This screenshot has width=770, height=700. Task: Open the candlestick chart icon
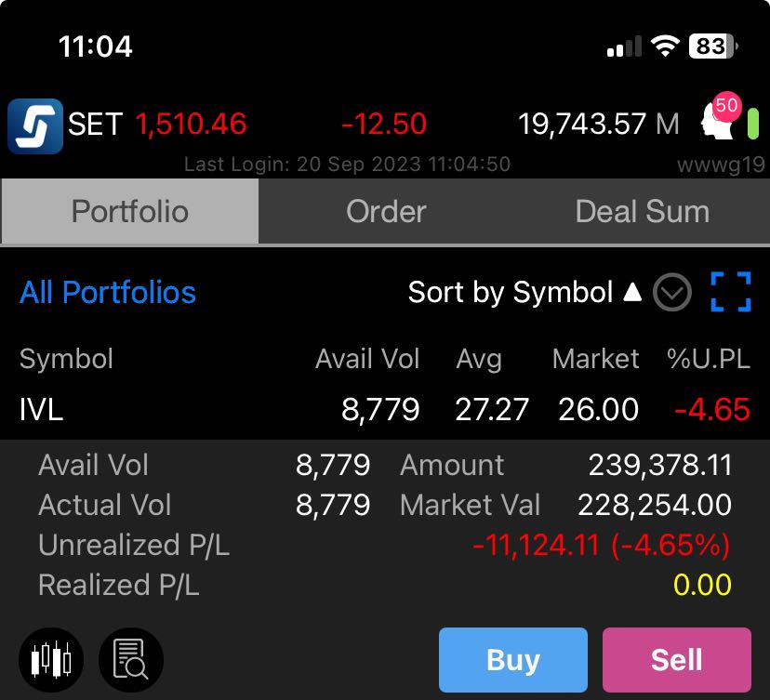[x=51, y=660]
